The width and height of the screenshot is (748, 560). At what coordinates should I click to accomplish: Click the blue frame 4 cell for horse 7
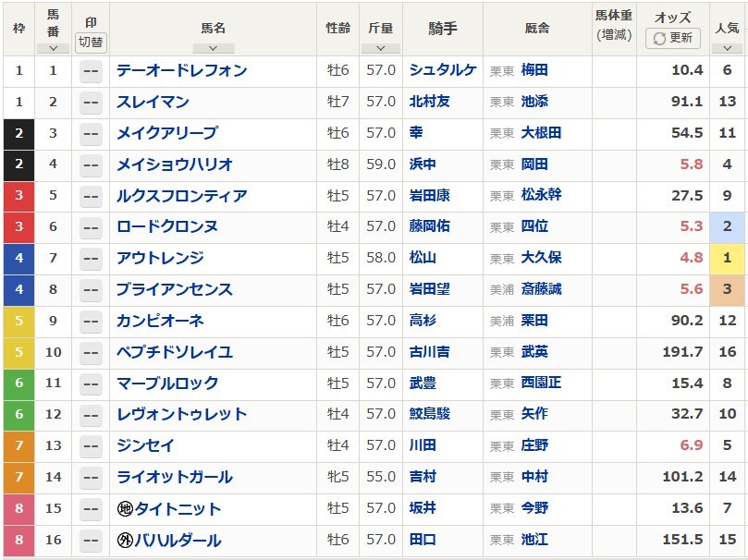[x=19, y=259]
